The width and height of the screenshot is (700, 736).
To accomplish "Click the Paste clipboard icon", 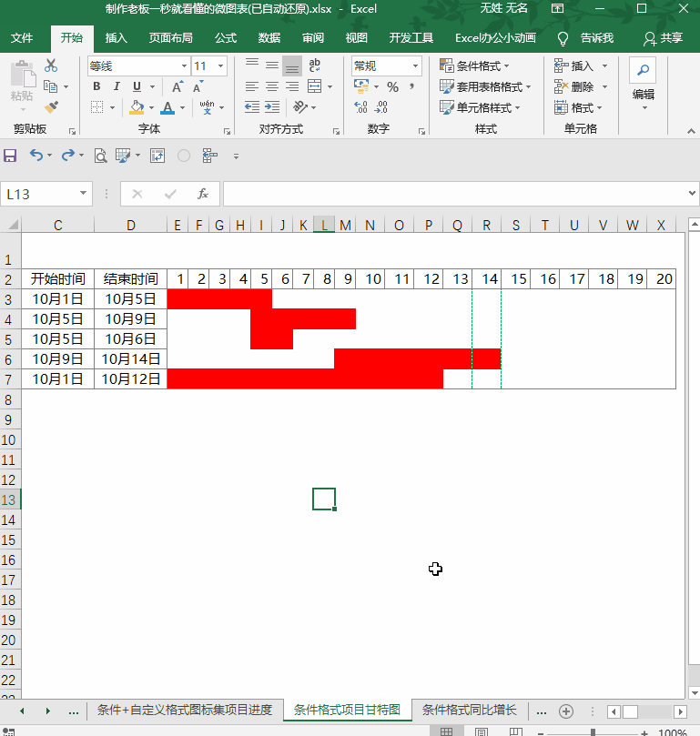I will coord(22,76).
